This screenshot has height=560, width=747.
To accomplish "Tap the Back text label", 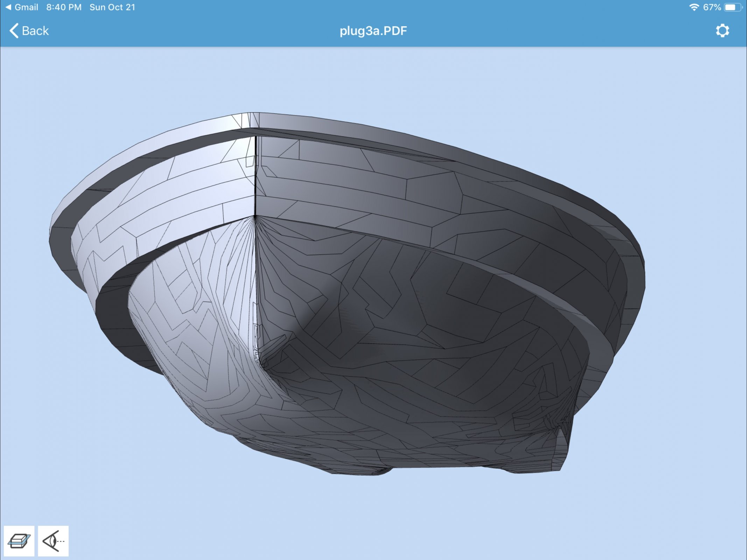I will point(35,31).
